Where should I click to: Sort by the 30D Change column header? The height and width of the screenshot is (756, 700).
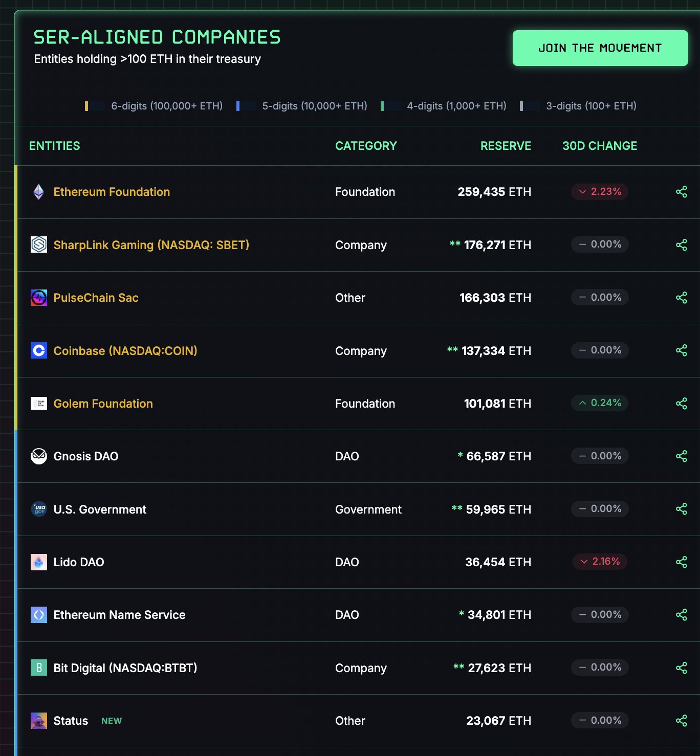click(x=600, y=146)
